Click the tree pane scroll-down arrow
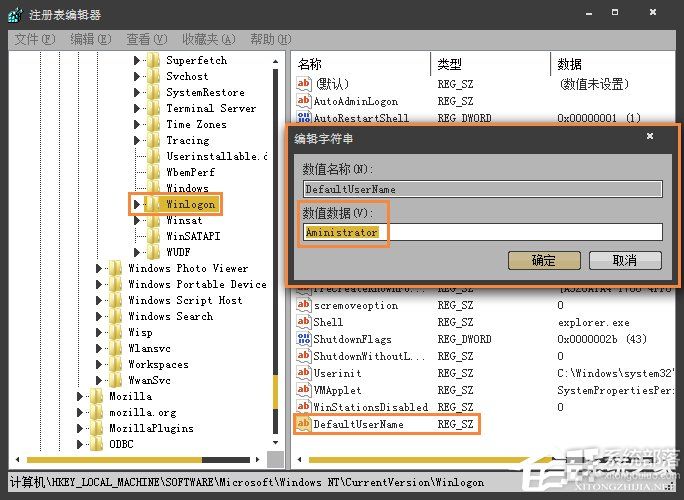The width and height of the screenshot is (684, 500). click(x=276, y=443)
